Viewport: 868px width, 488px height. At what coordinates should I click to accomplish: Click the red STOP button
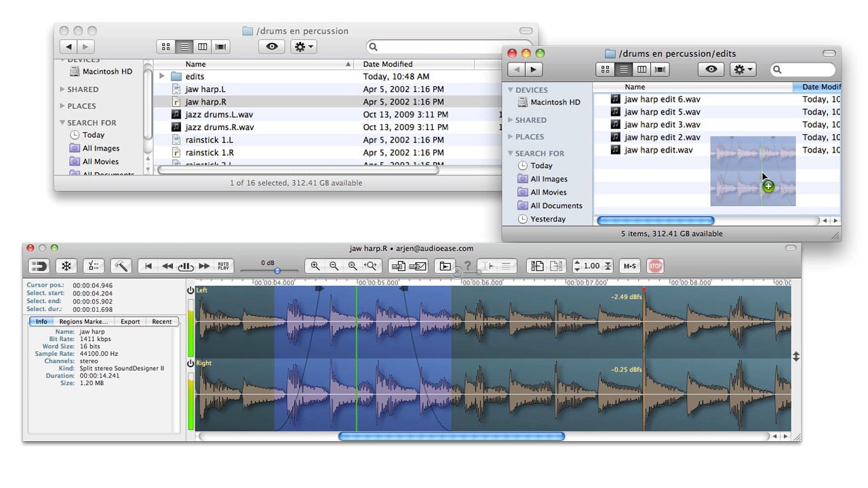655,266
